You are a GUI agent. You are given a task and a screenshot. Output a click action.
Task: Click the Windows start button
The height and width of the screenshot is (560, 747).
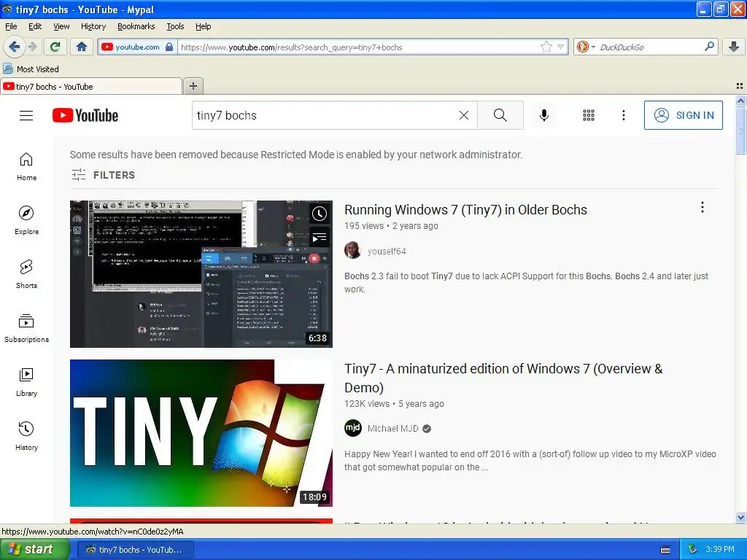(34, 549)
